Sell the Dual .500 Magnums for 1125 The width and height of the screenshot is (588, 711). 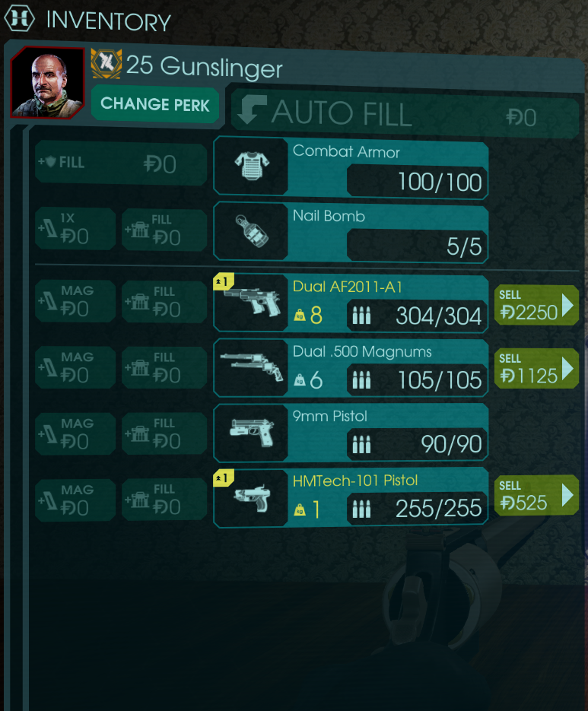pos(536,369)
